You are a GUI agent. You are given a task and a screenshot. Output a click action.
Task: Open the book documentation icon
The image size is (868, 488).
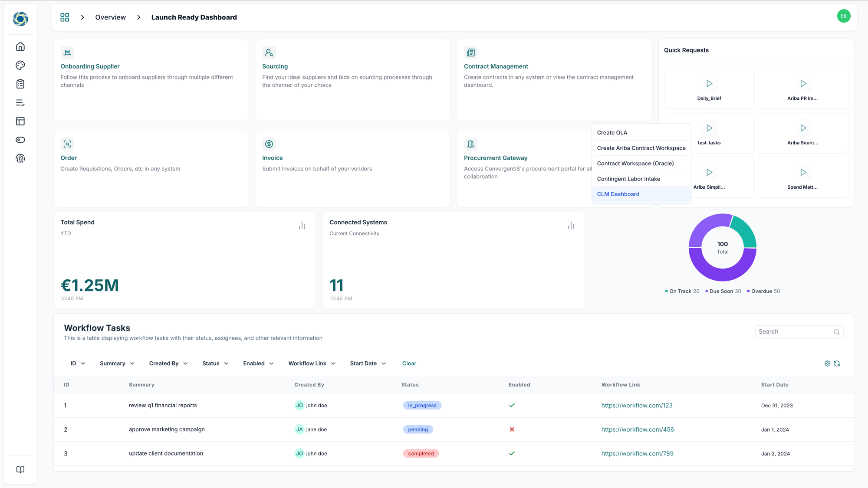[20, 470]
